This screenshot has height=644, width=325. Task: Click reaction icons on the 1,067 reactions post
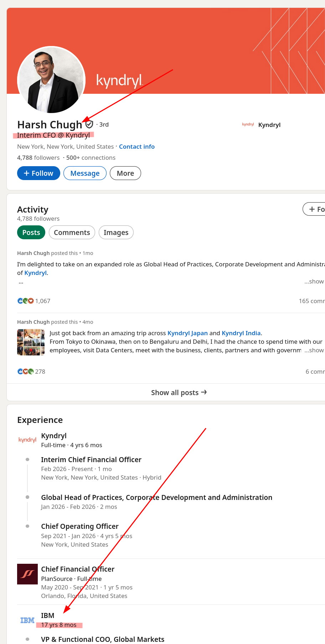[26, 301]
